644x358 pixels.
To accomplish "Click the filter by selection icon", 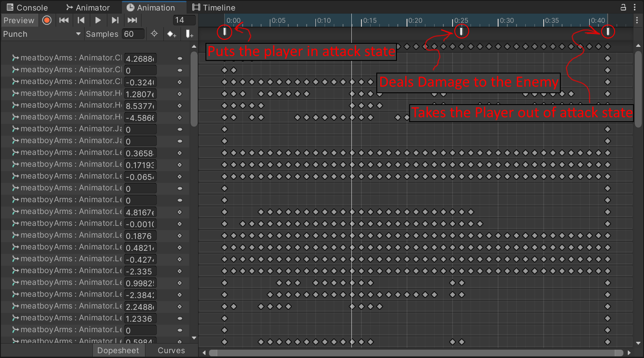I will (154, 34).
